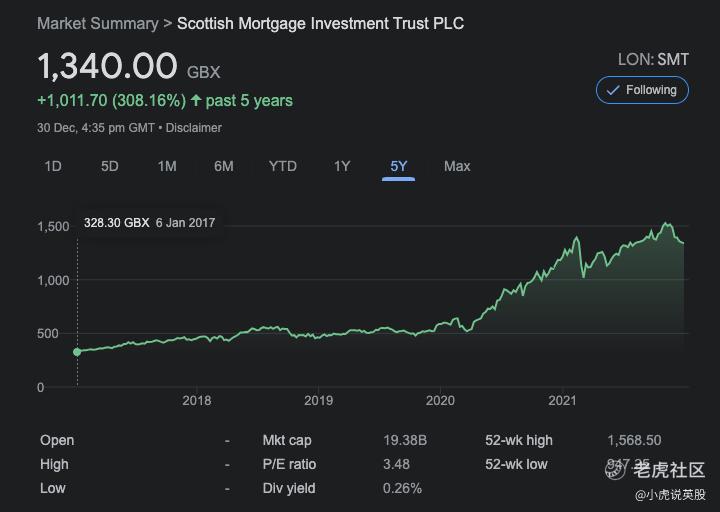Show the YTD chart range
The width and height of the screenshot is (720, 512).
coord(283,166)
